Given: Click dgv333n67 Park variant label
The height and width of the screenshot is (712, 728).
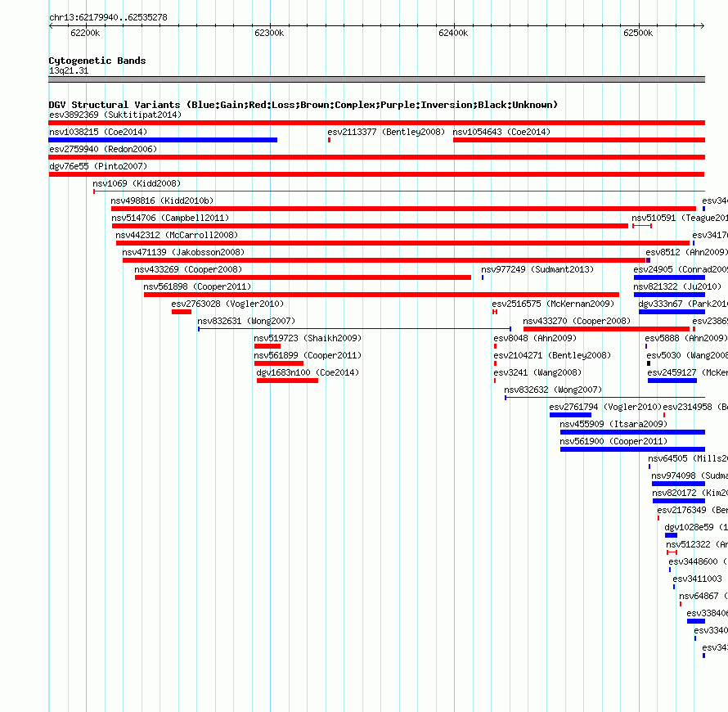Looking at the screenshot, I should [x=683, y=304].
